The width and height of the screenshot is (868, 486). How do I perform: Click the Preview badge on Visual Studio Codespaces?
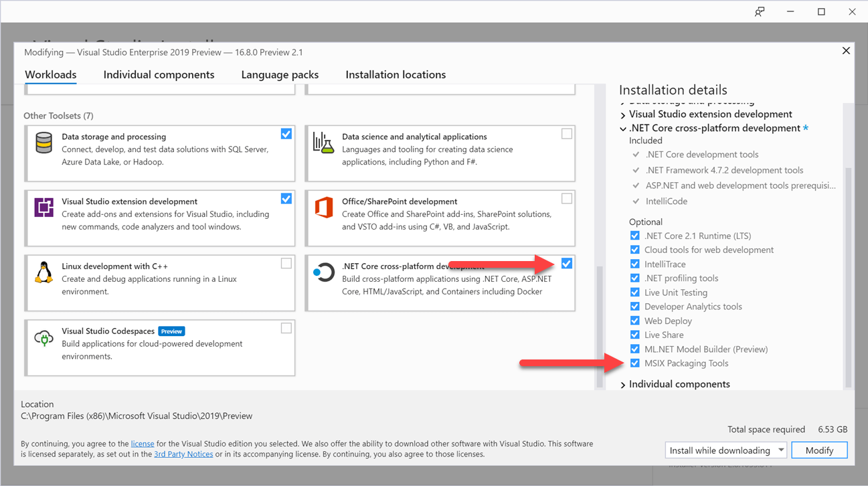pos(171,331)
